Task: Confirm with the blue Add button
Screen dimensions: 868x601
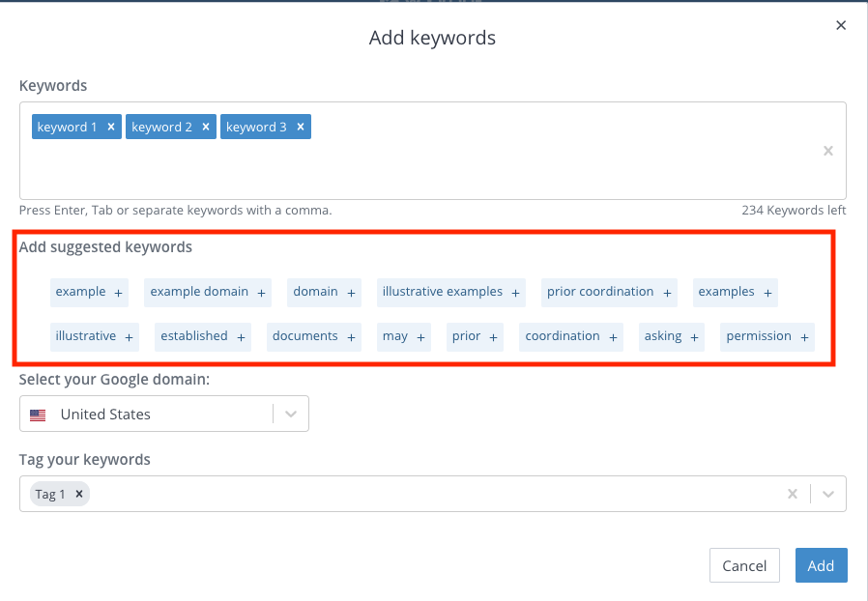Action: pyautogui.click(x=821, y=565)
